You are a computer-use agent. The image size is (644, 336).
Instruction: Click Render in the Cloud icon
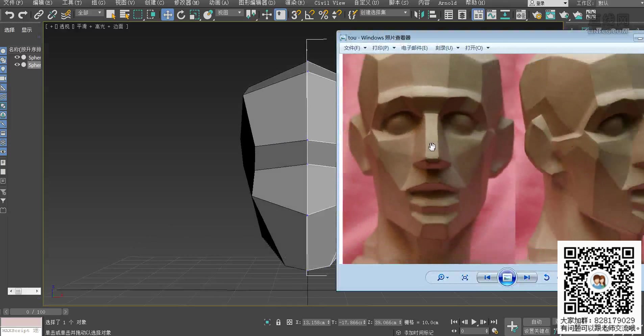click(x=578, y=15)
